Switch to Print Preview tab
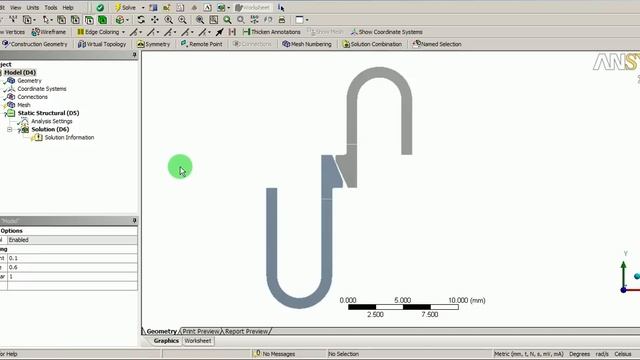The height and width of the screenshot is (360, 640). coord(201,331)
